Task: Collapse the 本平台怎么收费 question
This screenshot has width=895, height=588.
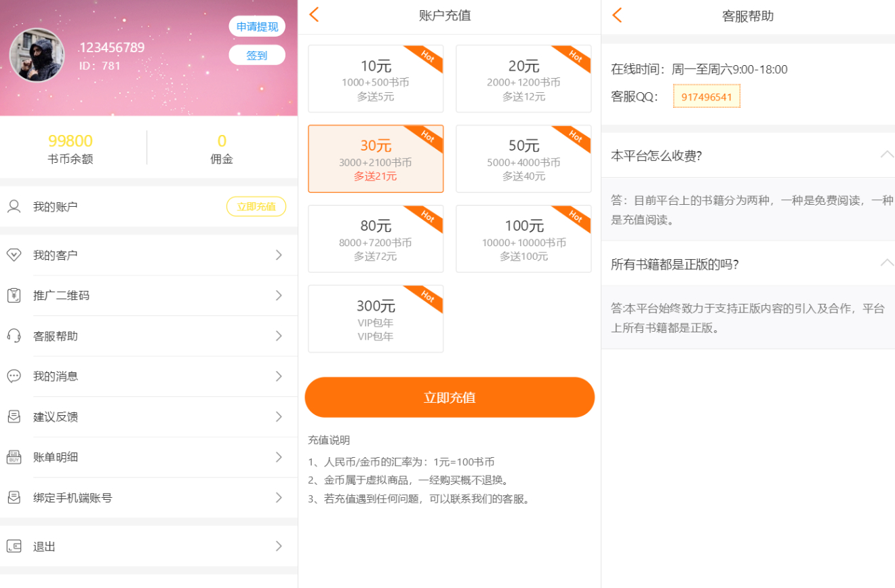Action: (x=886, y=155)
